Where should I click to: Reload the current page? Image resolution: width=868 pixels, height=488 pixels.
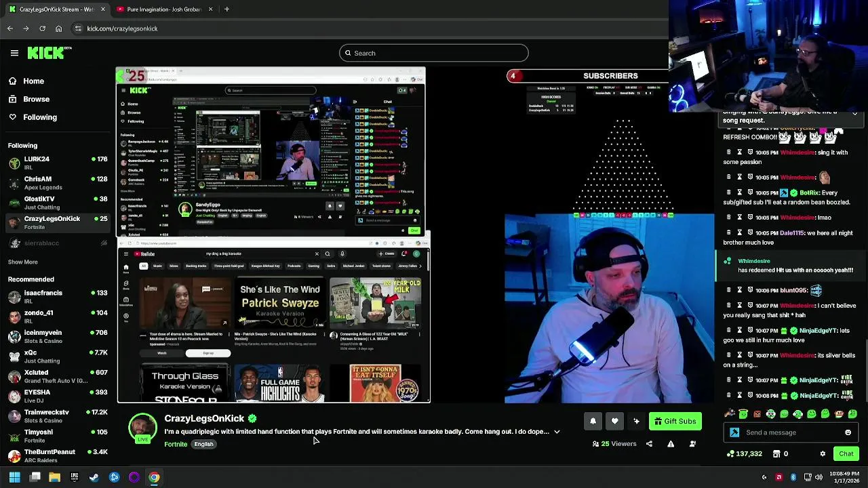pyautogui.click(x=42, y=28)
